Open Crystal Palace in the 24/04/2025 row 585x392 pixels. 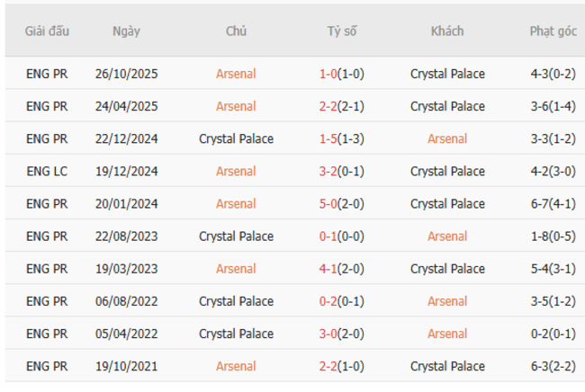[447, 106]
